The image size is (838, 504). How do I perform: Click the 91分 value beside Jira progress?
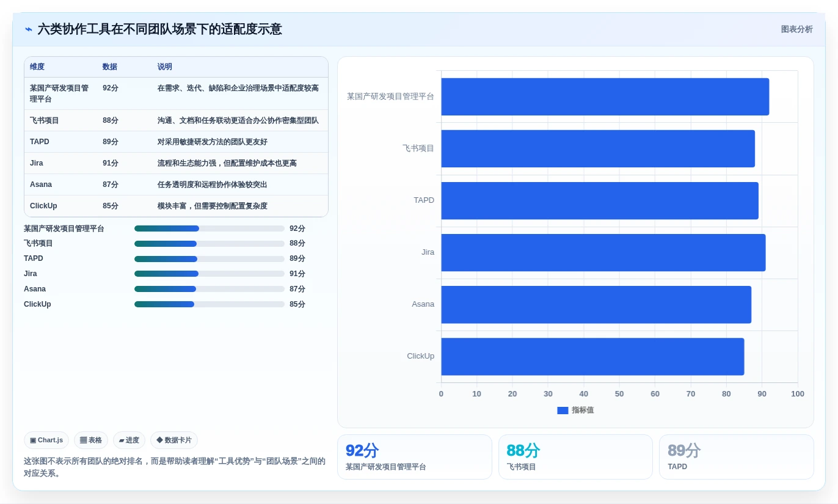click(297, 274)
